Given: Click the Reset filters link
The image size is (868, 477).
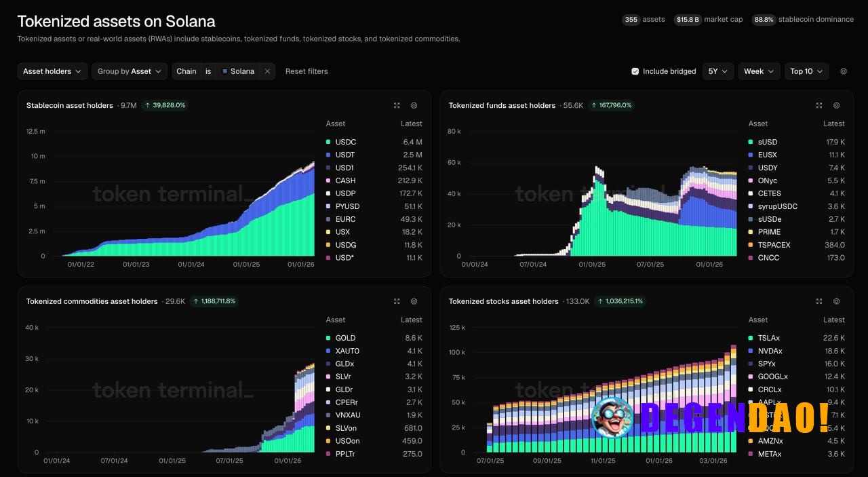Looking at the screenshot, I should pos(306,71).
